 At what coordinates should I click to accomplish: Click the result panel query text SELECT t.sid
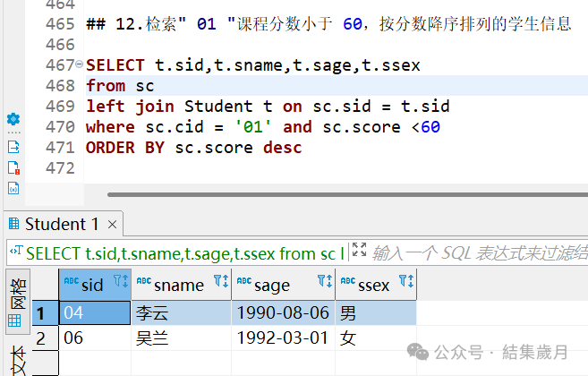185,253
